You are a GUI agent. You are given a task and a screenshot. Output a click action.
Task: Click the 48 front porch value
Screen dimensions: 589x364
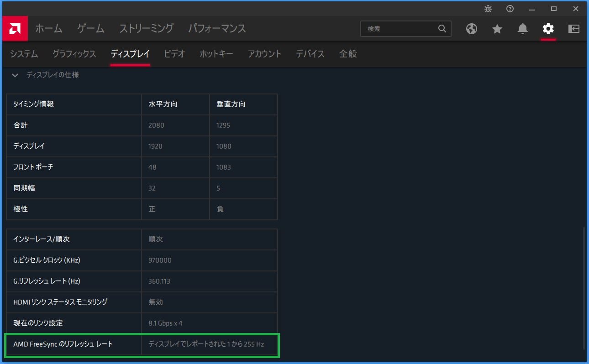coord(153,167)
